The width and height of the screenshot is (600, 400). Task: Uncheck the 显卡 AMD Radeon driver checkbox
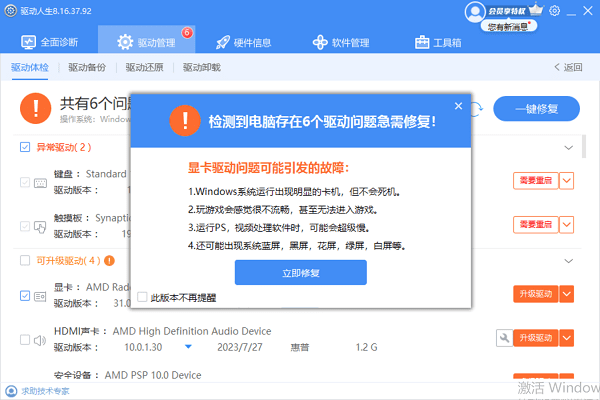25,296
